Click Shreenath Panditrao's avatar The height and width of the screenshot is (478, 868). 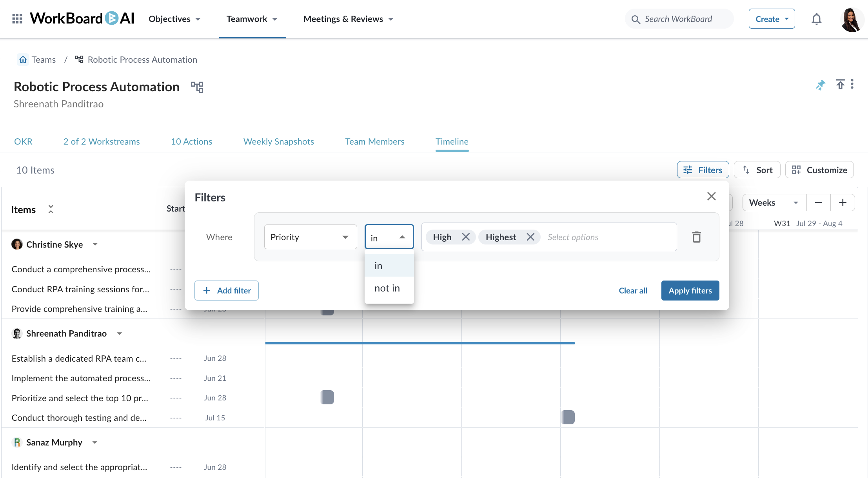point(17,333)
